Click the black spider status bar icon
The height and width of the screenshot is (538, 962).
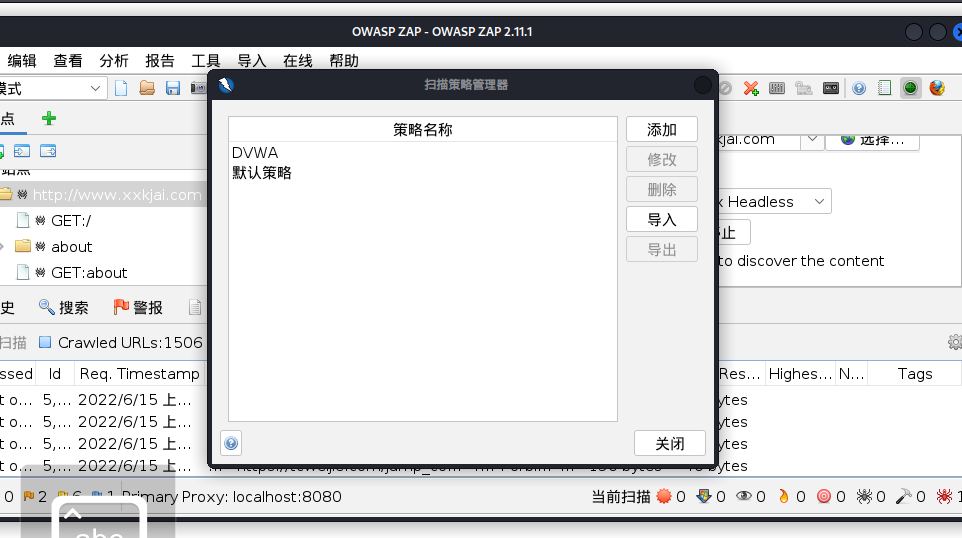[x=864, y=496]
